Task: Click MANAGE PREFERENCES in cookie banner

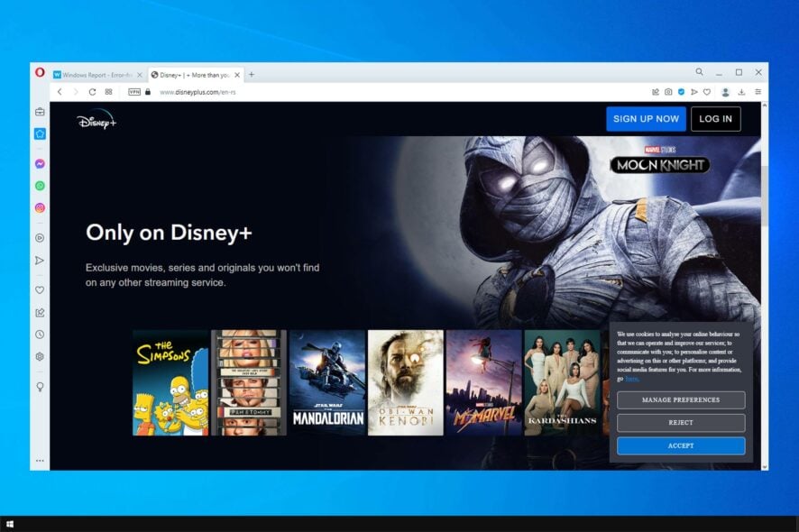Action: (681, 400)
